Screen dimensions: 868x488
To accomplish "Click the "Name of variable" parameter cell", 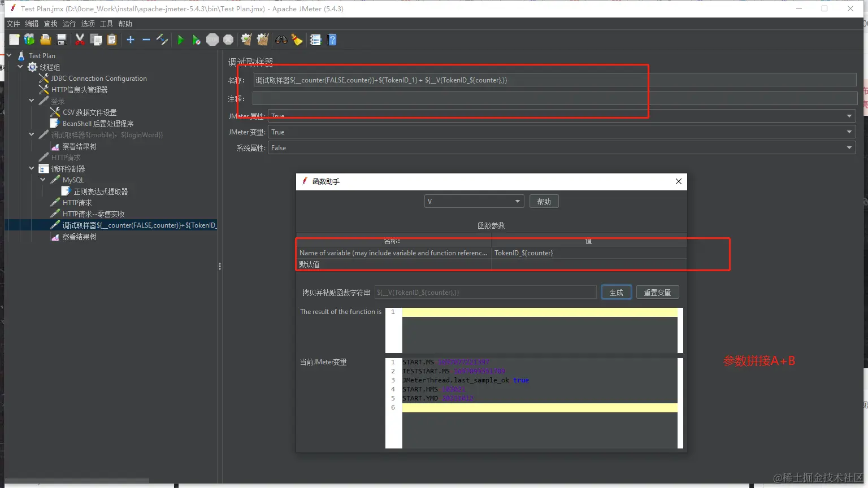I will tap(394, 253).
